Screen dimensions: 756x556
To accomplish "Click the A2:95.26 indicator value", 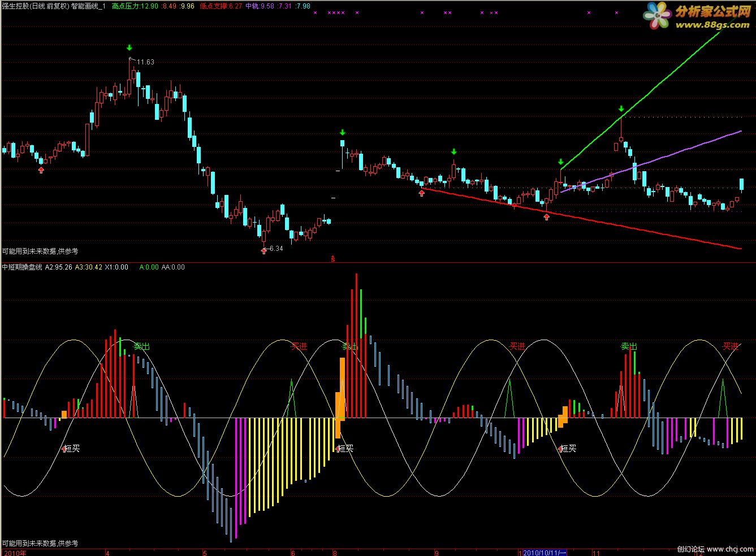I will 59,267.
